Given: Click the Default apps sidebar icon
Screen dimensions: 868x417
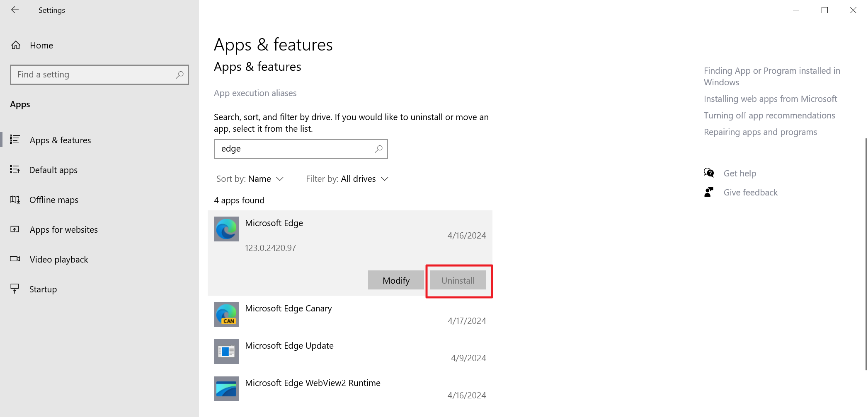Looking at the screenshot, I should (15, 169).
